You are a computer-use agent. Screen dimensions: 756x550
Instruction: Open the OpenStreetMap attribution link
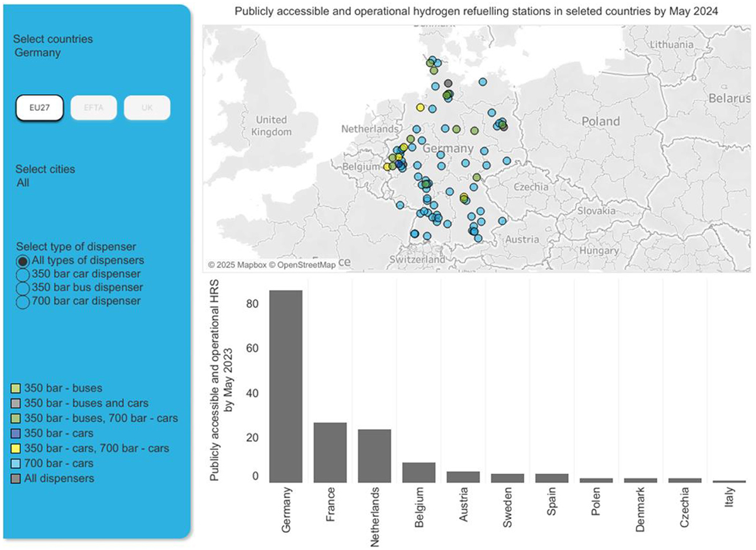(306, 265)
